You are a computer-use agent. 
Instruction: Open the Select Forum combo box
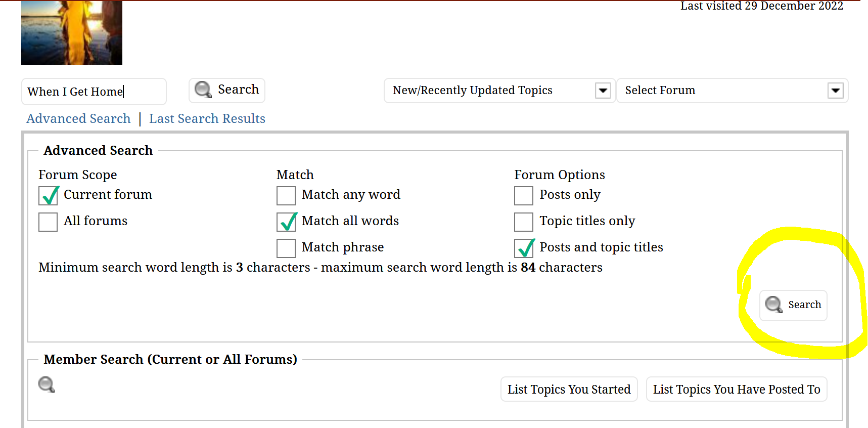[x=733, y=91]
